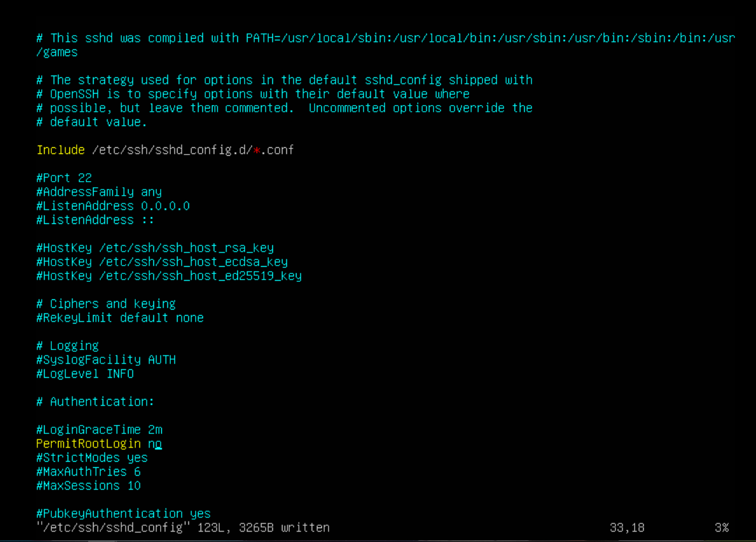This screenshot has height=542, width=756.
Task: Click the #StrictModes yes line
Action: [x=92, y=458]
